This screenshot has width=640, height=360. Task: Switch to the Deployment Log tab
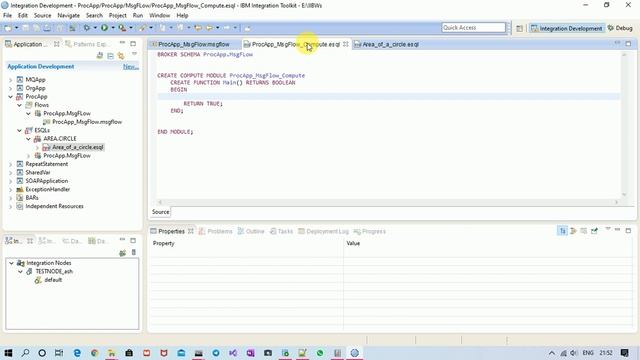[x=323, y=231]
